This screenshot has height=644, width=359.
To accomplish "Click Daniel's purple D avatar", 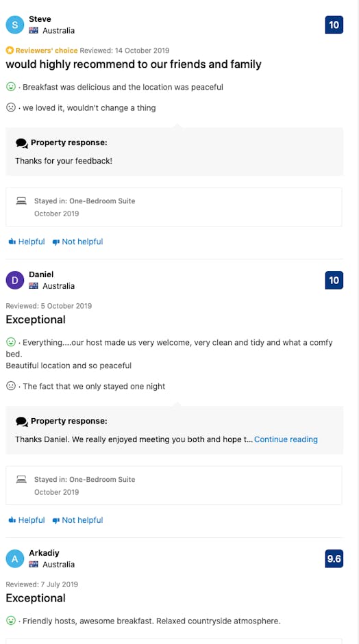I will pyautogui.click(x=15, y=280).
